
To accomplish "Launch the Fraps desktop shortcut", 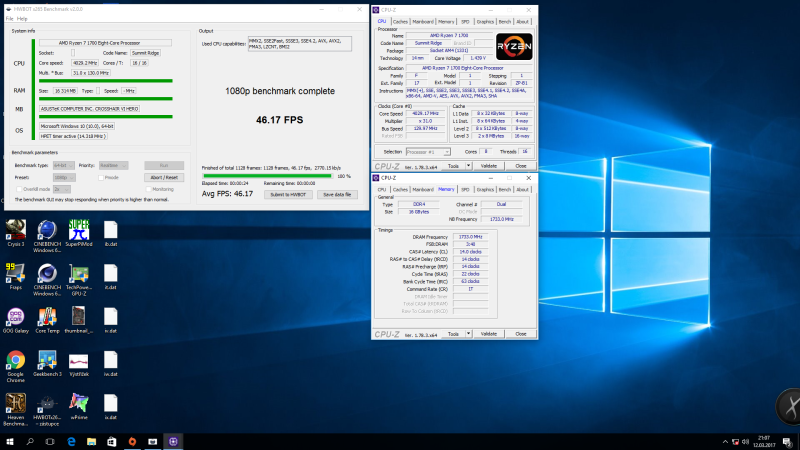I will pos(15,277).
